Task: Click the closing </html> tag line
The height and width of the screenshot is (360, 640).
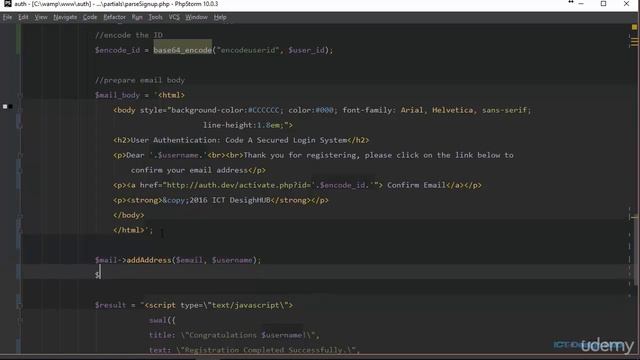Action: [133, 230]
